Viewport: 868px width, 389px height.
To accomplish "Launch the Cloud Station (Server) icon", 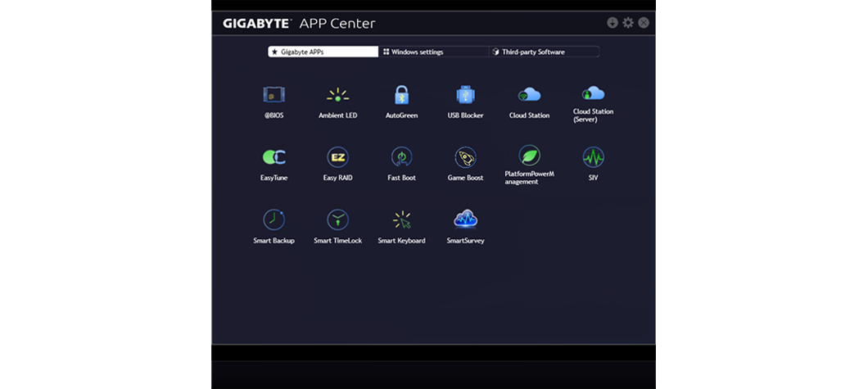I will tap(593, 93).
